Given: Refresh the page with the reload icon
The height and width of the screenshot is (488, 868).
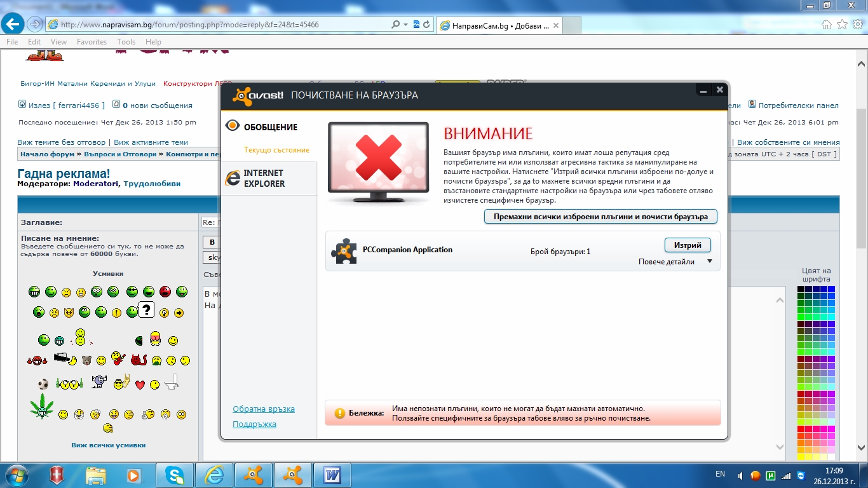Looking at the screenshot, I should pyautogui.click(x=426, y=25).
